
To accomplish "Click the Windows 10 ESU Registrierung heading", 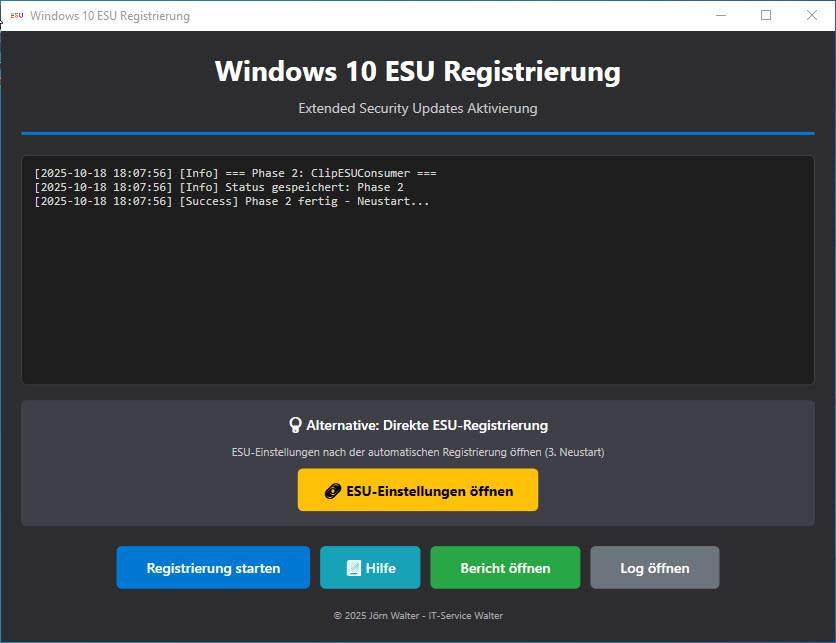I will coord(417,71).
